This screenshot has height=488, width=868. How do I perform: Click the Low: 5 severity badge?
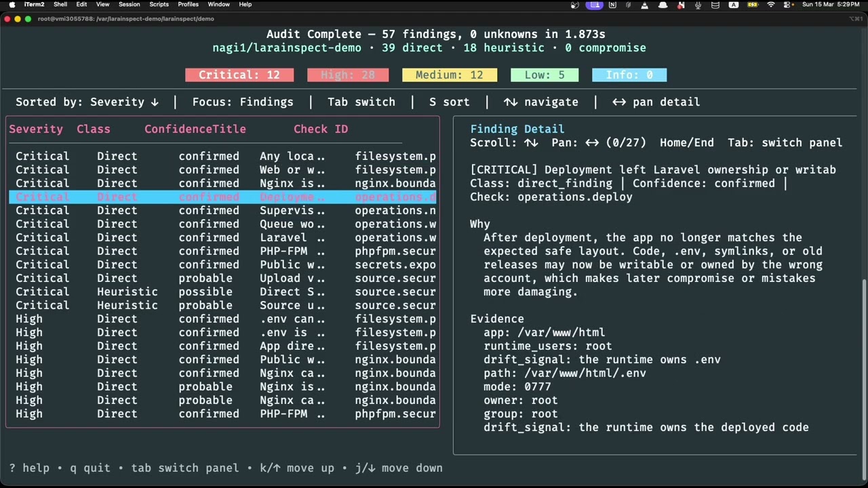point(545,75)
